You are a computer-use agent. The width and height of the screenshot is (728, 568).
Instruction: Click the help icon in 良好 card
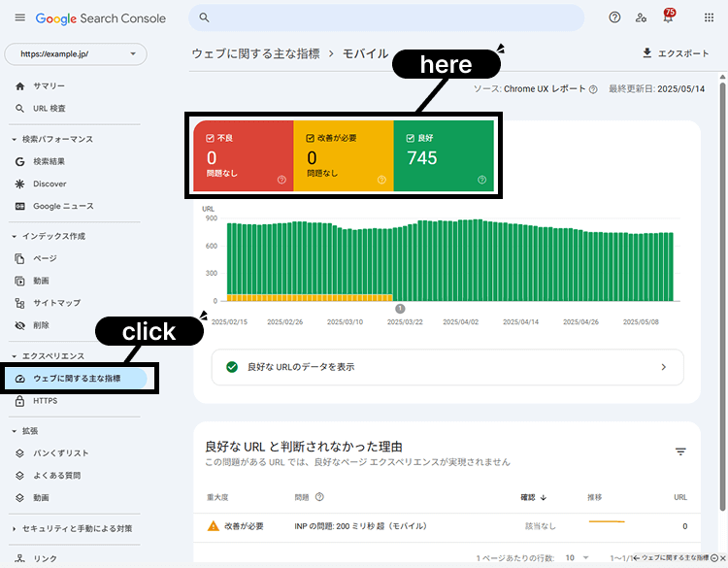click(x=482, y=180)
